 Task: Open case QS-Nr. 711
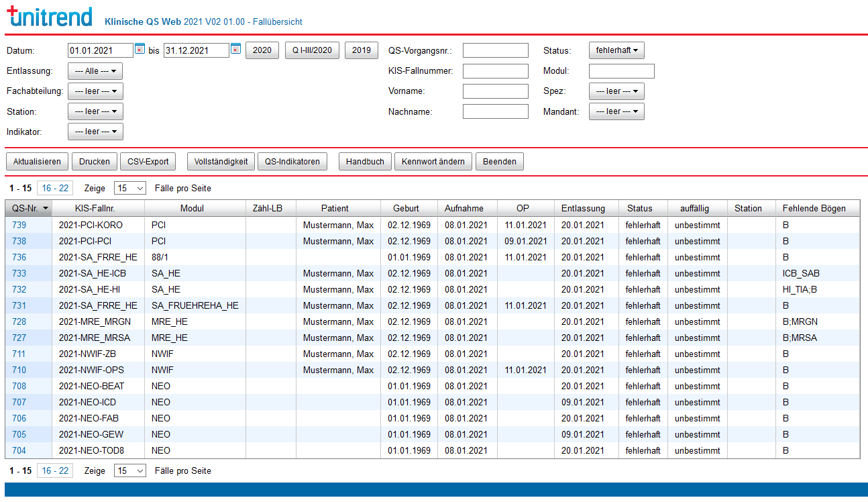pos(19,354)
